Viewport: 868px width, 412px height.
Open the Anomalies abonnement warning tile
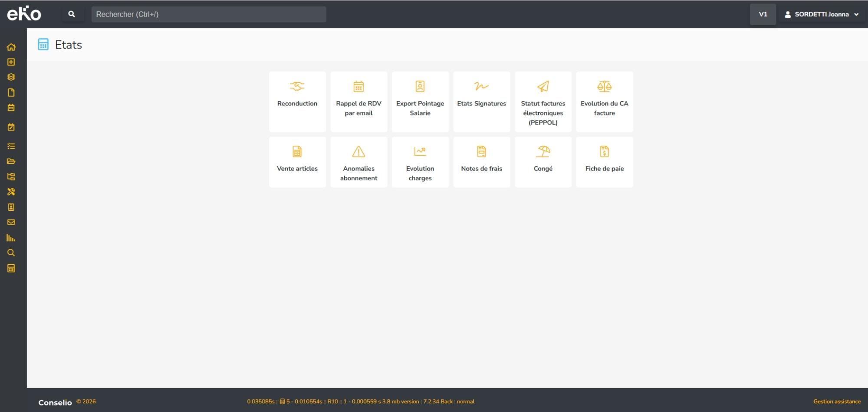point(359,162)
